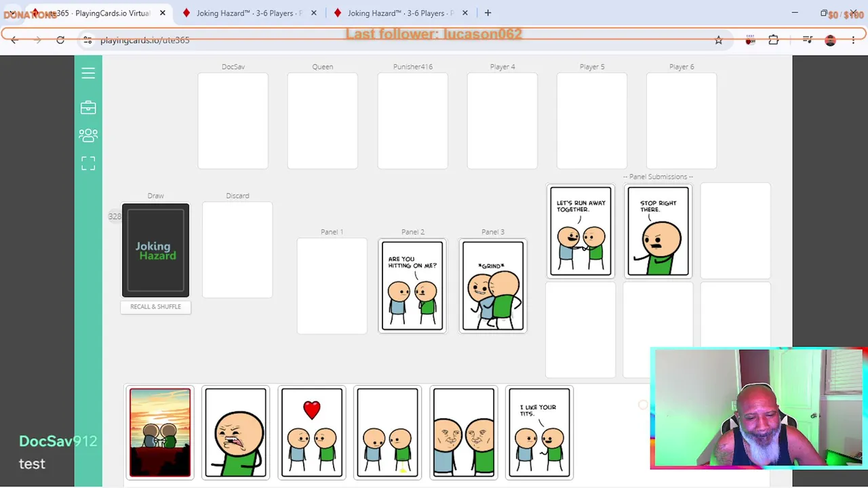Open the Chrome profile avatar
Viewport: 868px width, 488px height.
pos(831,40)
